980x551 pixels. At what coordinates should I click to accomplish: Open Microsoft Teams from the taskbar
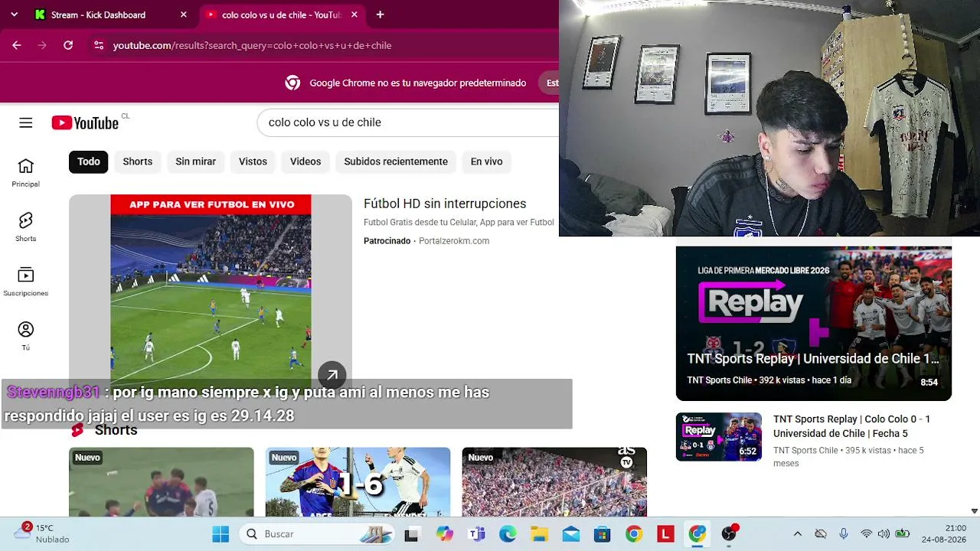coord(476,534)
